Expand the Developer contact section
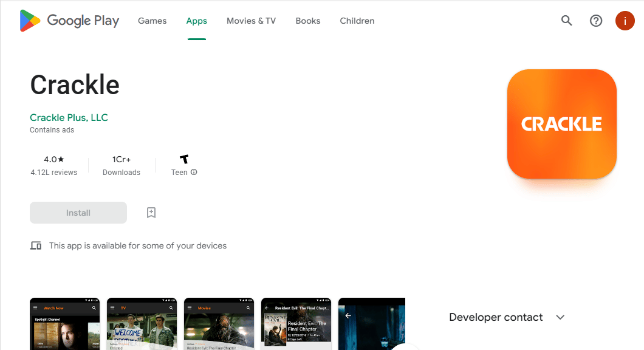644x350 pixels. point(507,317)
